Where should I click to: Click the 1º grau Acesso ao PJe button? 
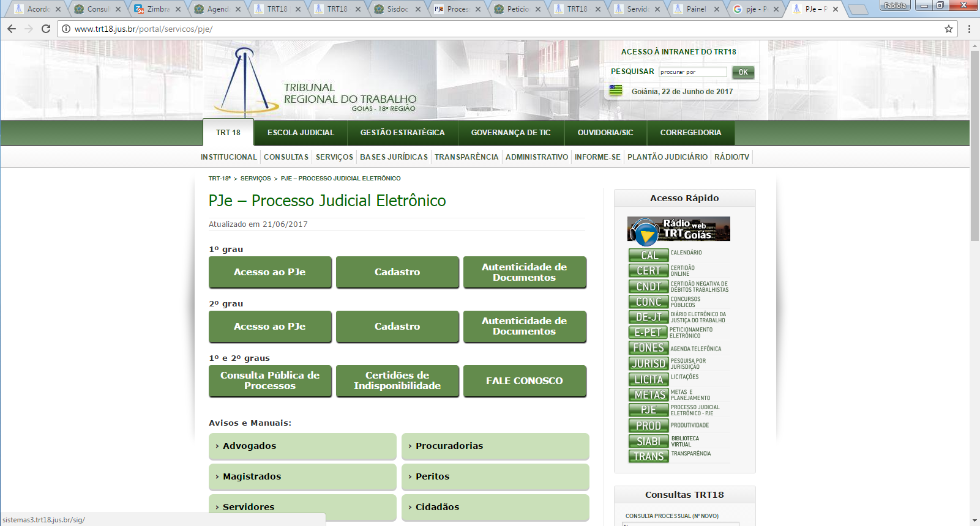coord(270,272)
